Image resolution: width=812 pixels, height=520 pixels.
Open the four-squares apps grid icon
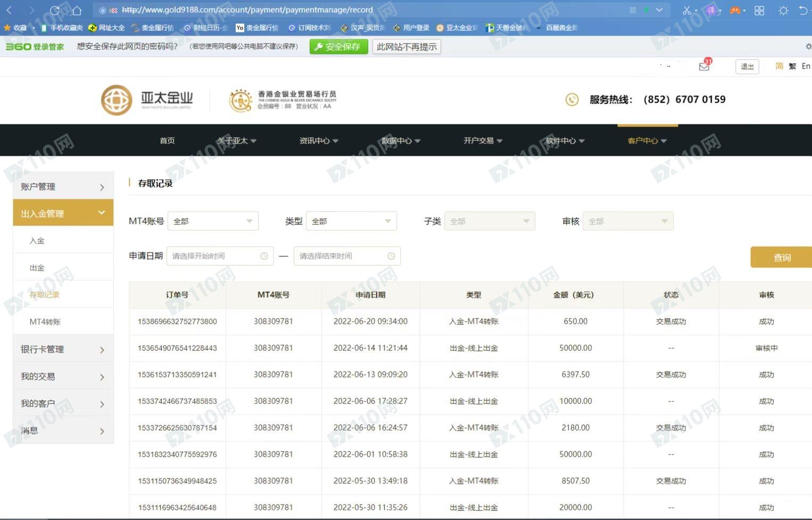tap(759, 10)
